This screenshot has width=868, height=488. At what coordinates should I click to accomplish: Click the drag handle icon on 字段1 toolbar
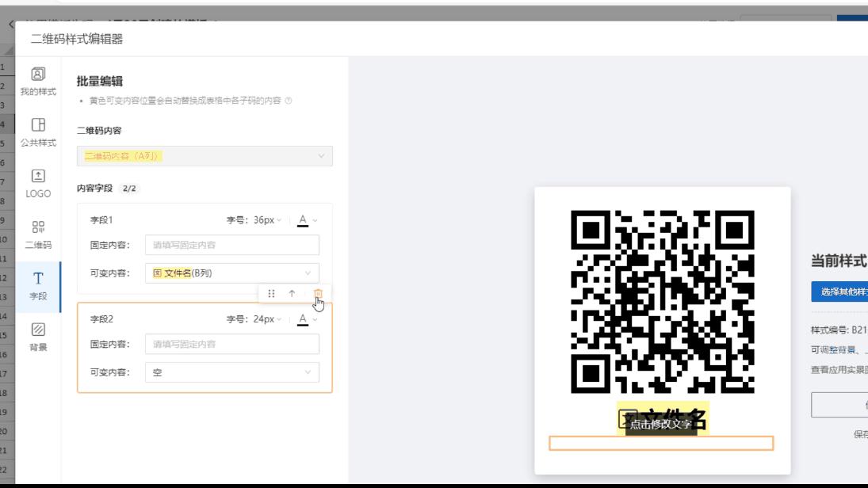(271, 292)
